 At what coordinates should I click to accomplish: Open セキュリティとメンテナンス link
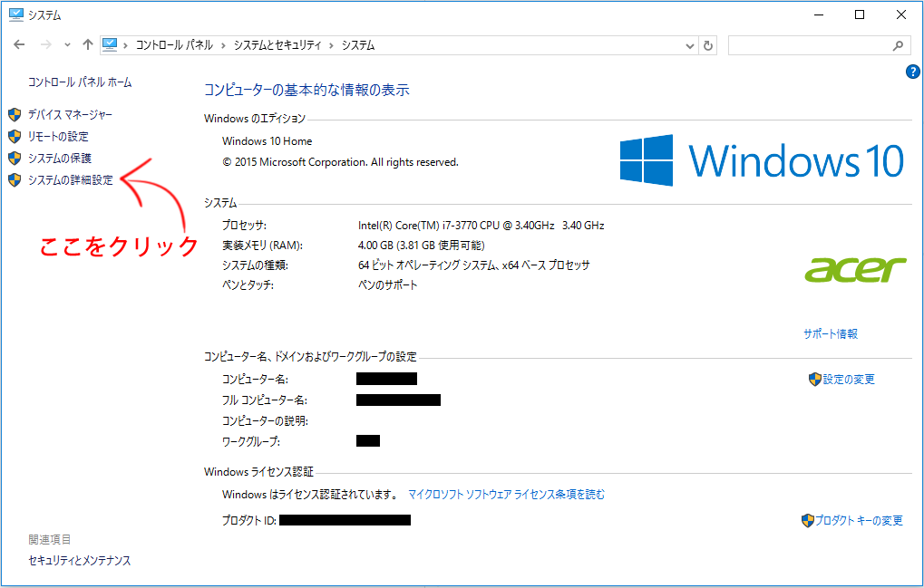pos(80,560)
